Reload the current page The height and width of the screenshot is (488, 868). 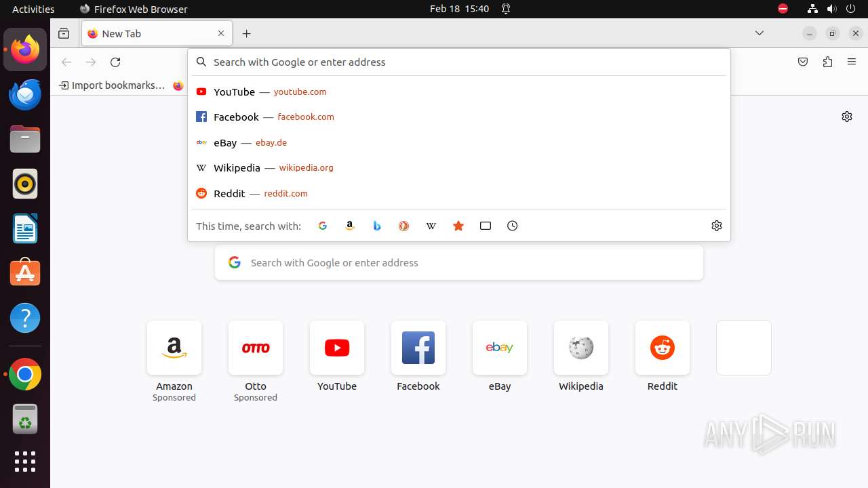[x=115, y=62]
